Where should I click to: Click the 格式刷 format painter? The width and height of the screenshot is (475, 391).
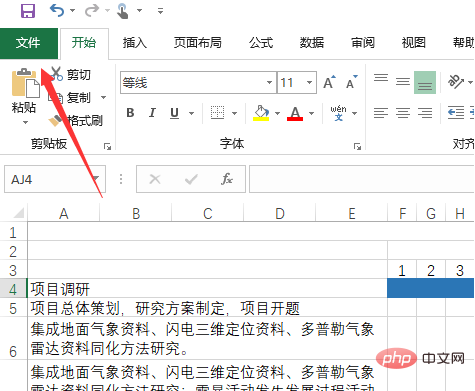click(x=76, y=120)
